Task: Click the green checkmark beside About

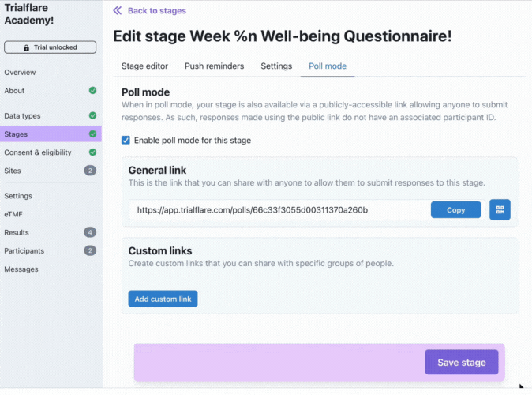Action: pyautogui.click(x=92, y=91)
